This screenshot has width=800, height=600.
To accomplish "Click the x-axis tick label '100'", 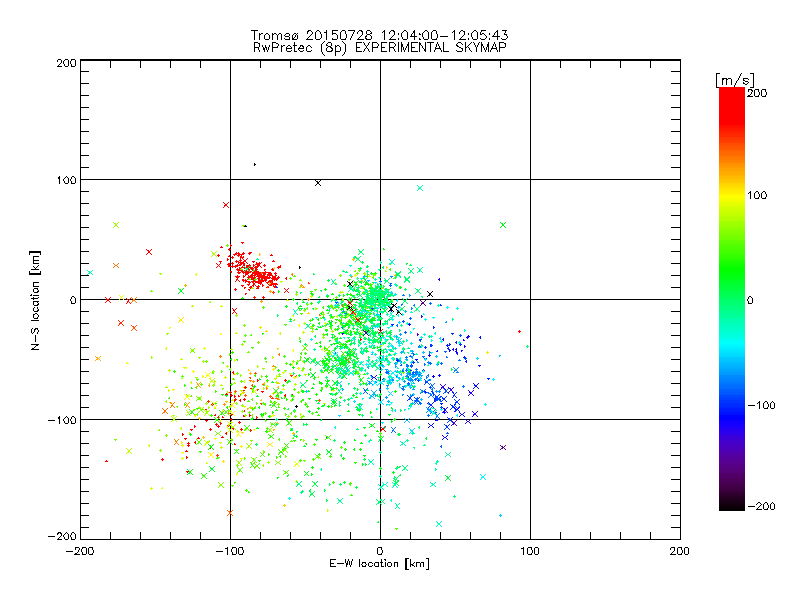I will (530, 551).
